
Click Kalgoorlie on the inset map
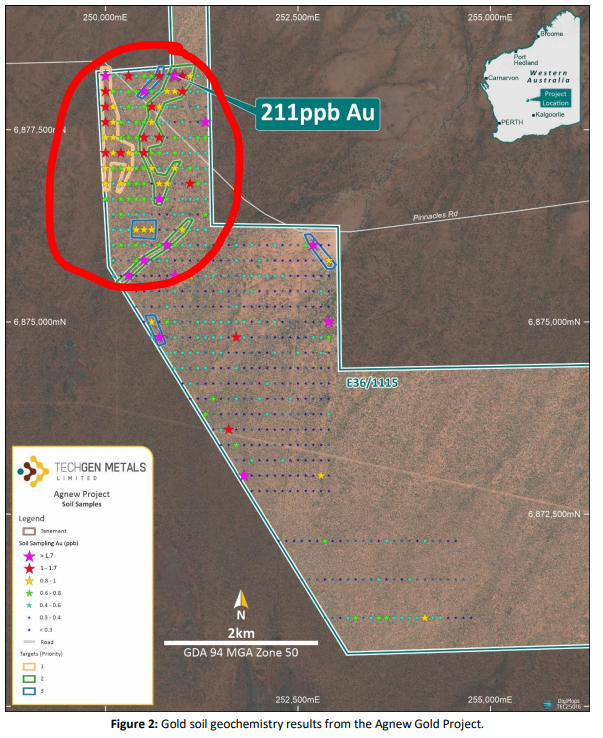[x=552, y=115]
